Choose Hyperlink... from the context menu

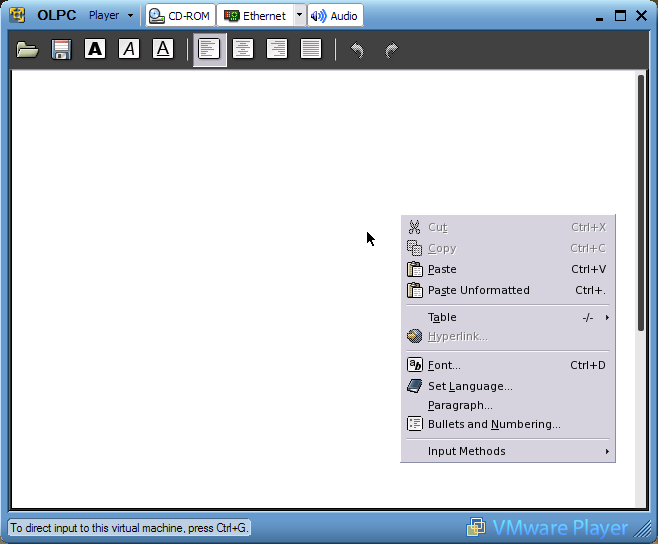click(x=508, y=336)
